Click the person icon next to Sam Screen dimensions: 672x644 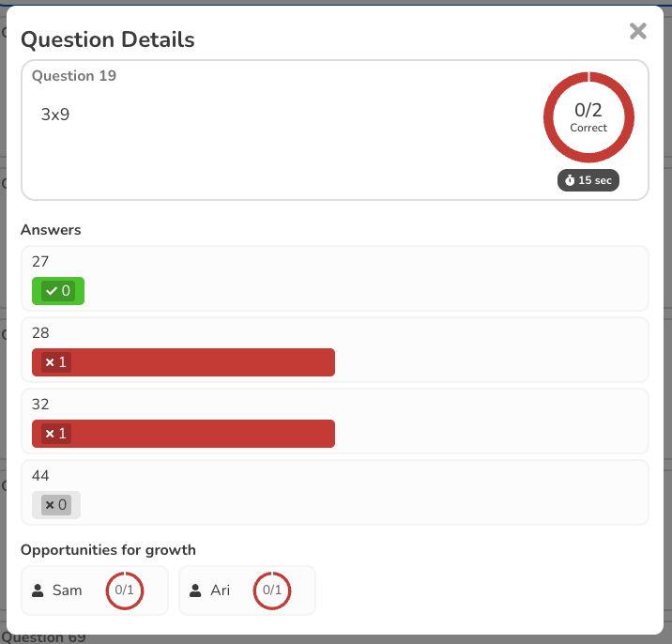(38, 590)
